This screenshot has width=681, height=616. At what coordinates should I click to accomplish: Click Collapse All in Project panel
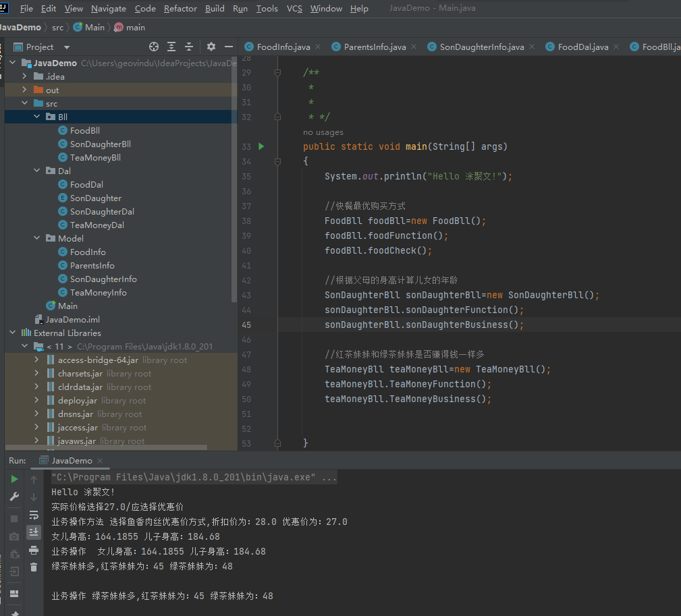[x=189, y=47]
